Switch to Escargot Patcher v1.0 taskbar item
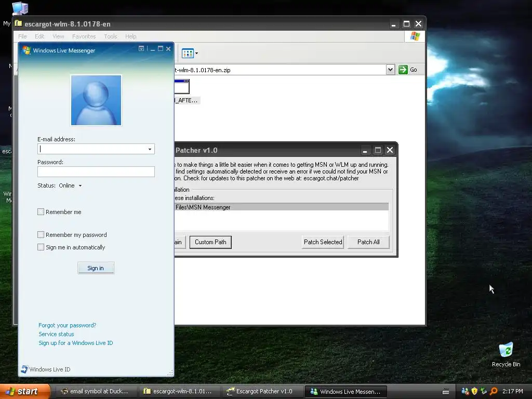Viewport: 532px width, 399px height. (262, 391)
